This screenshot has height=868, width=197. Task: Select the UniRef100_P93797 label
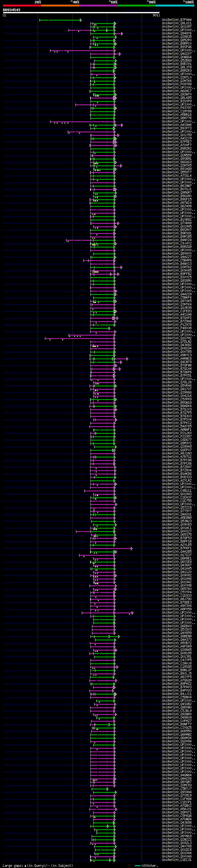[176, 108]
